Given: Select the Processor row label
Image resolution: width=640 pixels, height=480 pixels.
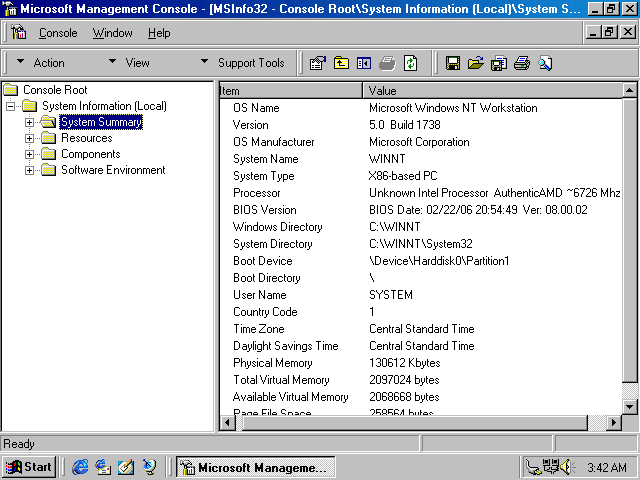Looking at the screenshot, I should (x=257, y=193).
